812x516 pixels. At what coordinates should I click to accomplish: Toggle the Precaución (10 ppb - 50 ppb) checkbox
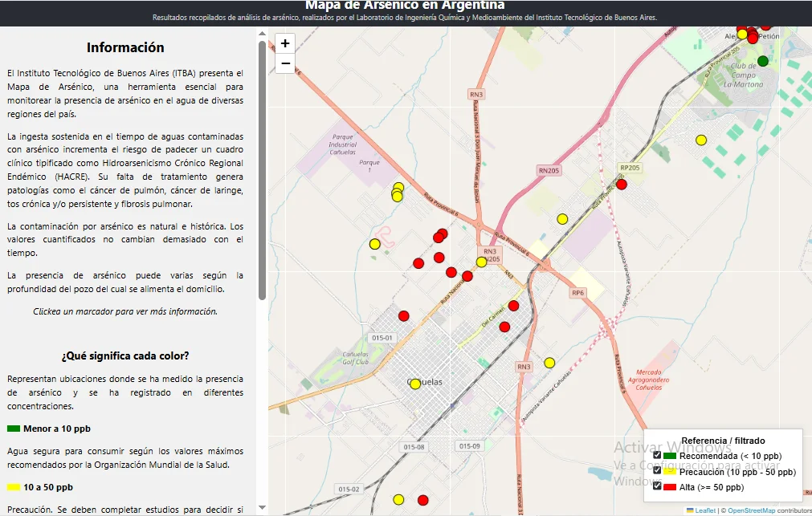(657, 470)
